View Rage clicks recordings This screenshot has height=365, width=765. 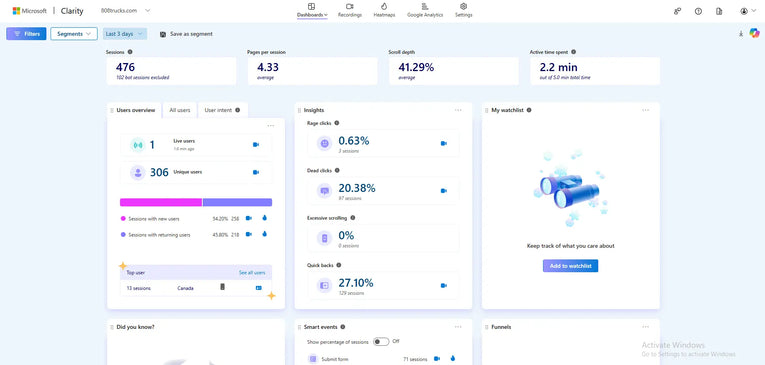(x=443, y=143)
